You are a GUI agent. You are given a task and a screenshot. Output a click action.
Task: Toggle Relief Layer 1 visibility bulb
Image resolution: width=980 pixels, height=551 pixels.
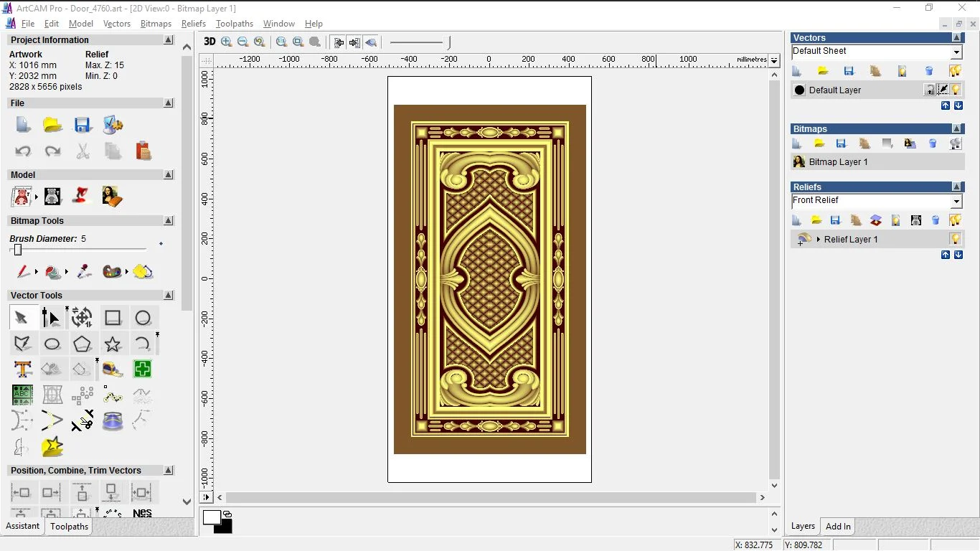[x=955, y=239]
